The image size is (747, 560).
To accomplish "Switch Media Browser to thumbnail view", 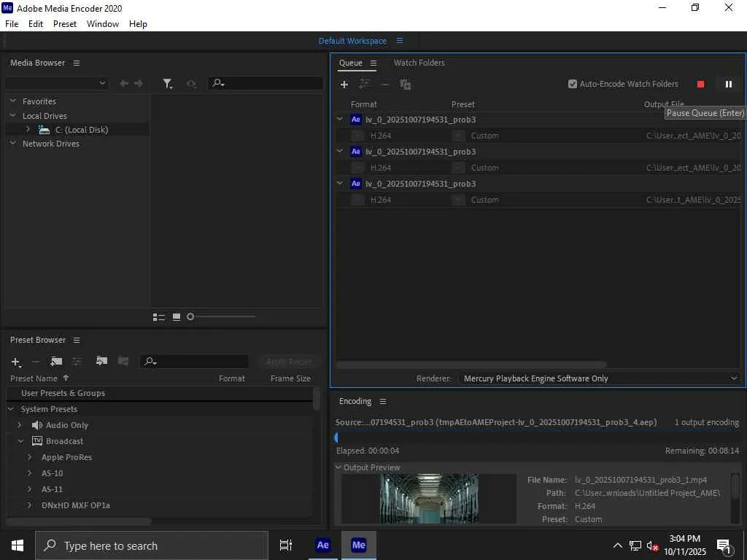I will [177, 317].
